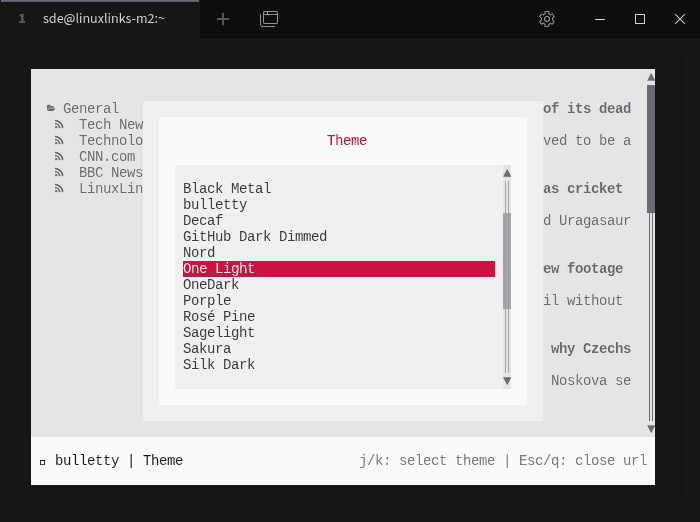This screenshot has width=700, height=522.
Task: Click the small square icon before bulletty
Action: 42,462
